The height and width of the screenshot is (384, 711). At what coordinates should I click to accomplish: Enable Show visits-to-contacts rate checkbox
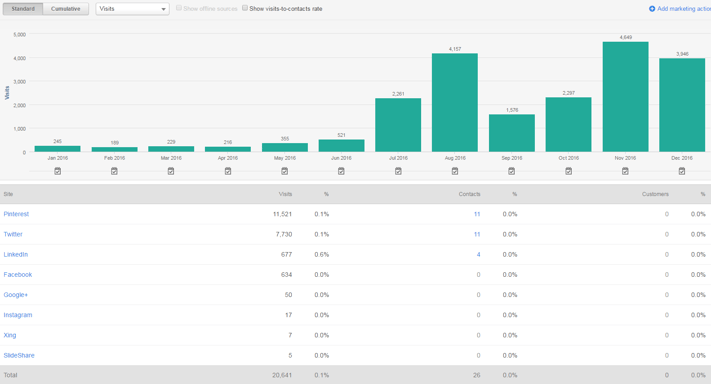coord(245,8)
